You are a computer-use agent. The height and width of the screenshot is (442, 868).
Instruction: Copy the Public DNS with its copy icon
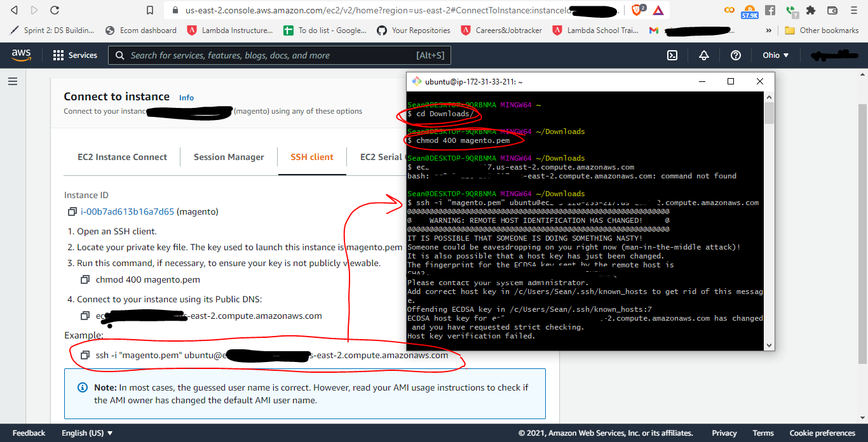coord(85,316)
